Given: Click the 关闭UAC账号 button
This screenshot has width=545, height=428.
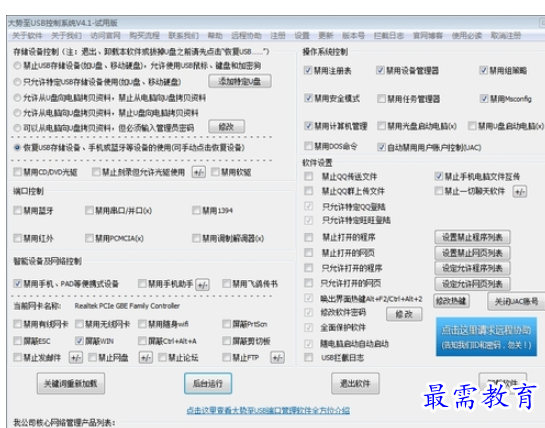Looking at the screenshot, I should coord(516,301).
